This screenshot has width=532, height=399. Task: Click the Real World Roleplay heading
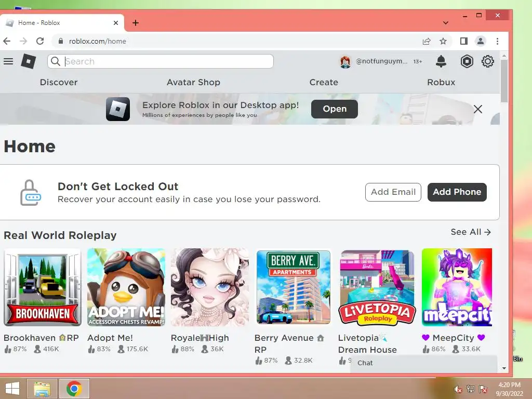(60, 235)
